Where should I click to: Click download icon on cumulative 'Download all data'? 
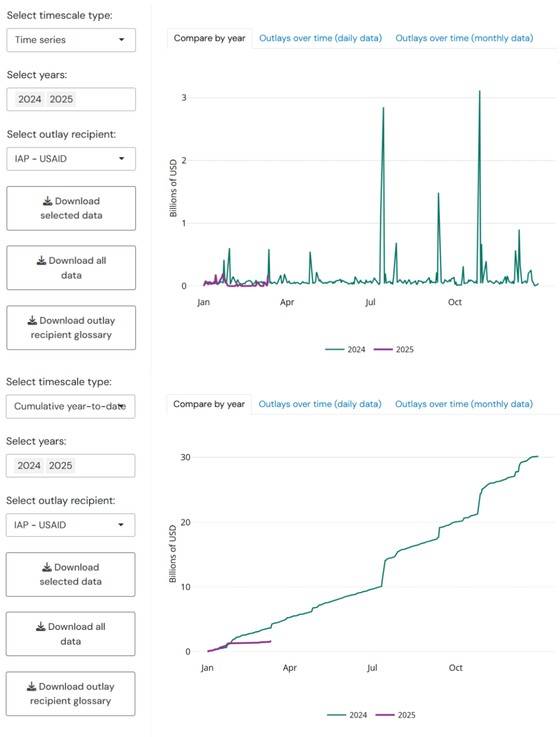coord(41,627)
